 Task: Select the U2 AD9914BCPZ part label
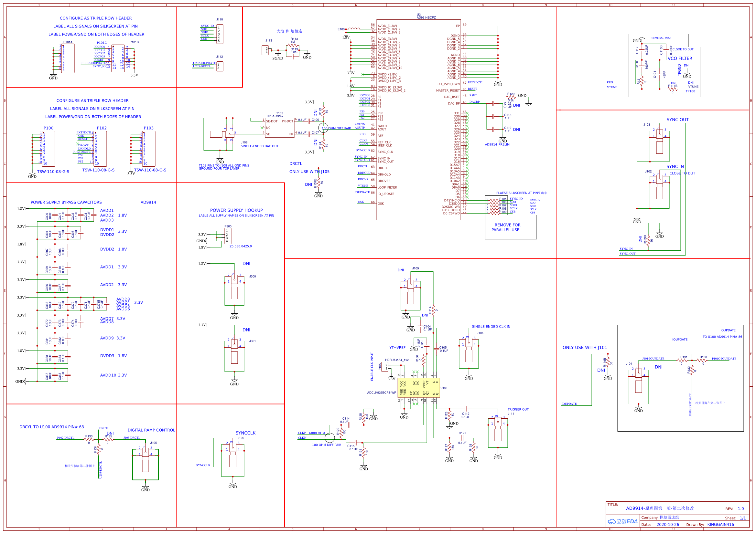426,17
